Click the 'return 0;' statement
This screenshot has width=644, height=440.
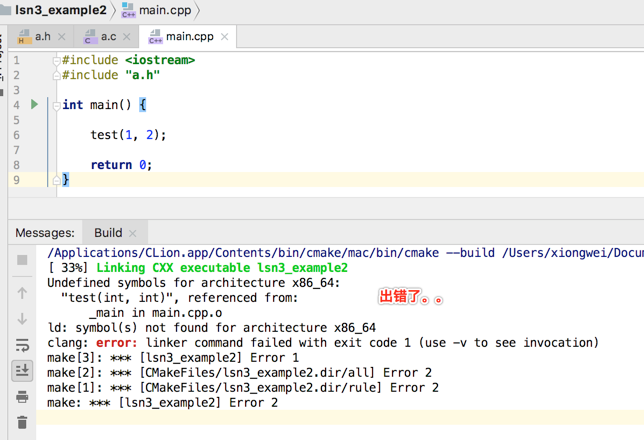(121, 165)
